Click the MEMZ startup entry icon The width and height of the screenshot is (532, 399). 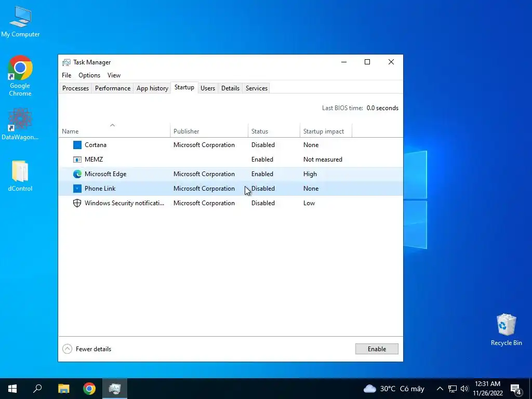77,159
